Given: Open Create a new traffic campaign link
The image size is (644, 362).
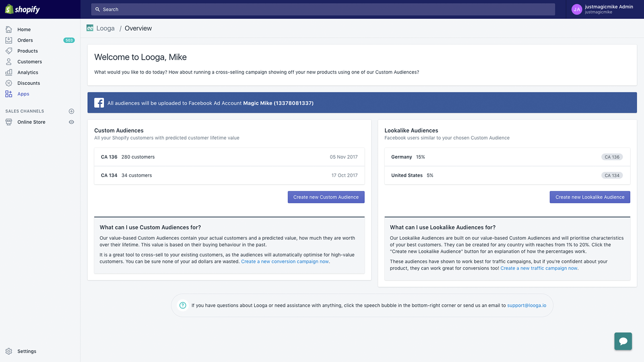Looking at the screenshot, I should coord(539,268).
